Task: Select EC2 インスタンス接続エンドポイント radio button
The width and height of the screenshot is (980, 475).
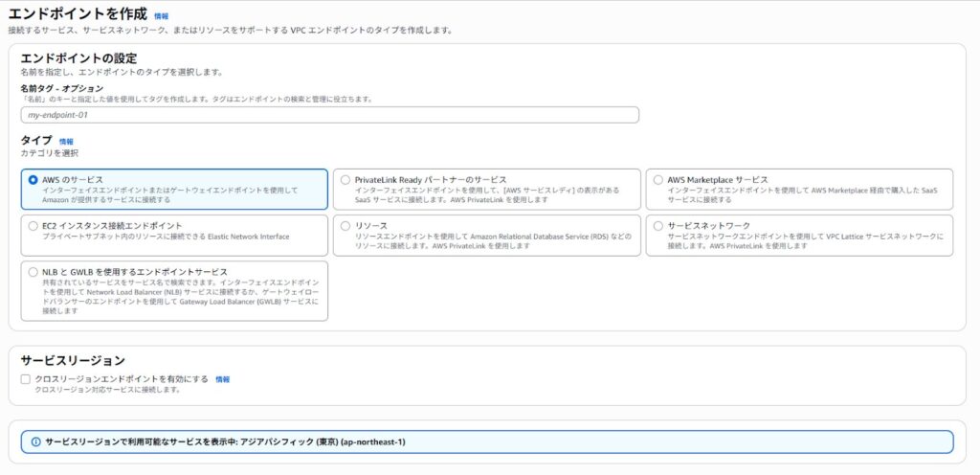Action: (x=33, y=225)
